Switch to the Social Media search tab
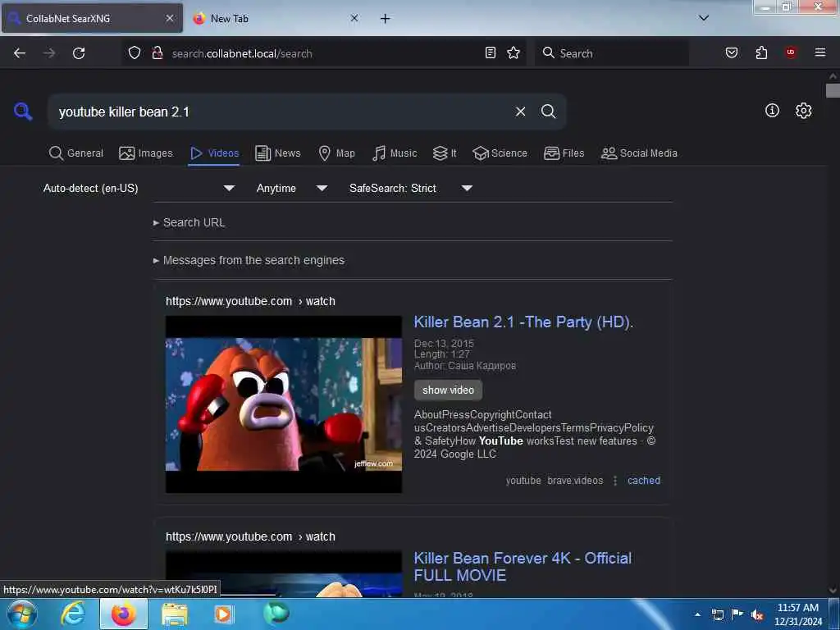Viewport: 840px width, 630px height. [639, 153]
